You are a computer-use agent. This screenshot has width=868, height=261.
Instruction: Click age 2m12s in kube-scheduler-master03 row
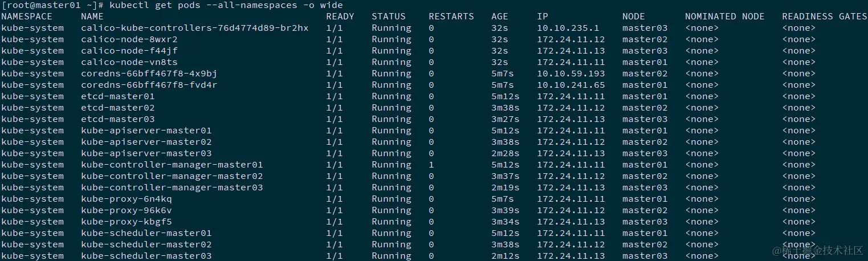coord(506,256)
